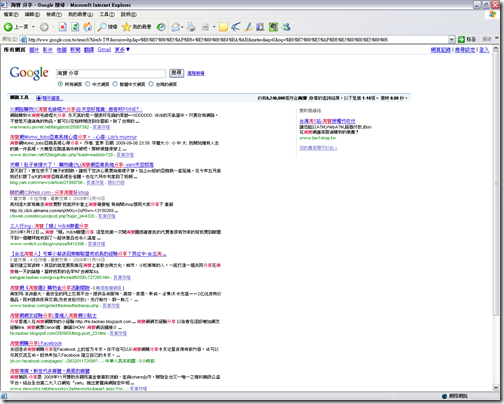The height and width of the screenshot is (404, 504).
Task: Go to the Home page via house icon
Action: (88, 27)
